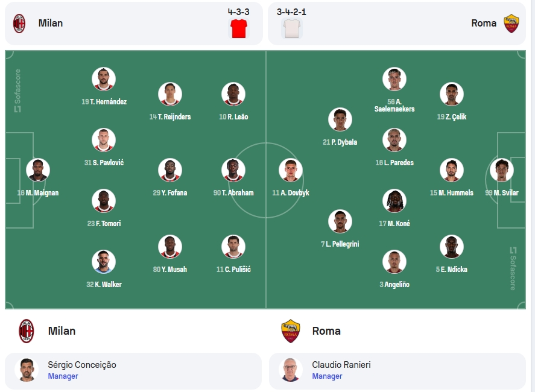Open Sérgio Conceição manager card

click(133, 371)
